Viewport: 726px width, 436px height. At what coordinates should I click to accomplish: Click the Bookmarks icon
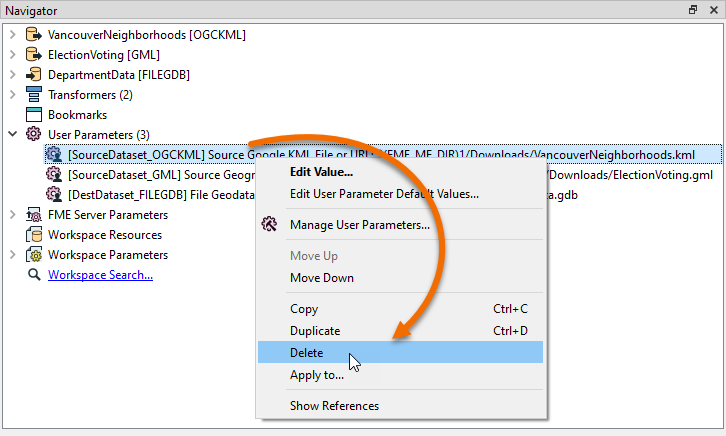33,115
